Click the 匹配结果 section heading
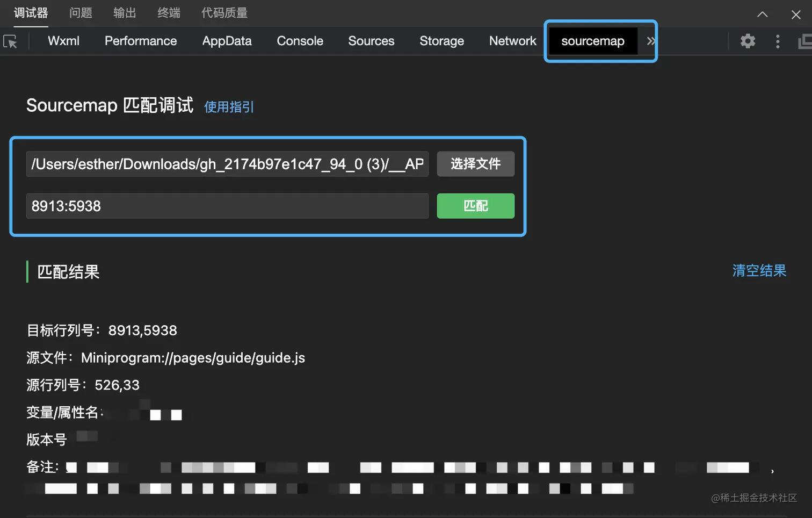The width and height of the screenshot is (812, 518). [x=68, y=272]
